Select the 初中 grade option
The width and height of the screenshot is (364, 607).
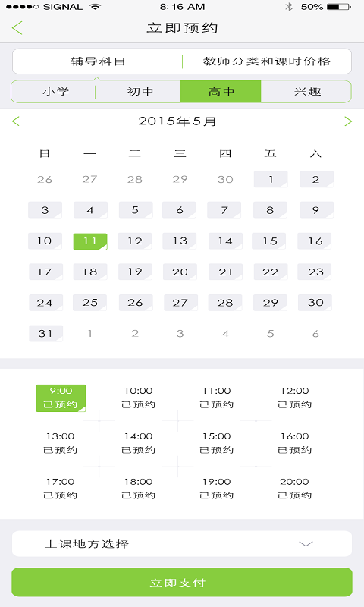(x=140, y=92)
